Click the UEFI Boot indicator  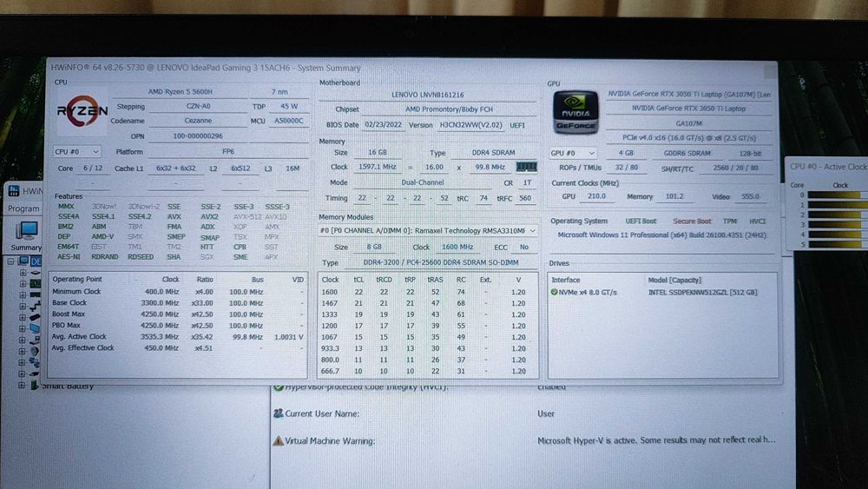pos(641,221)
